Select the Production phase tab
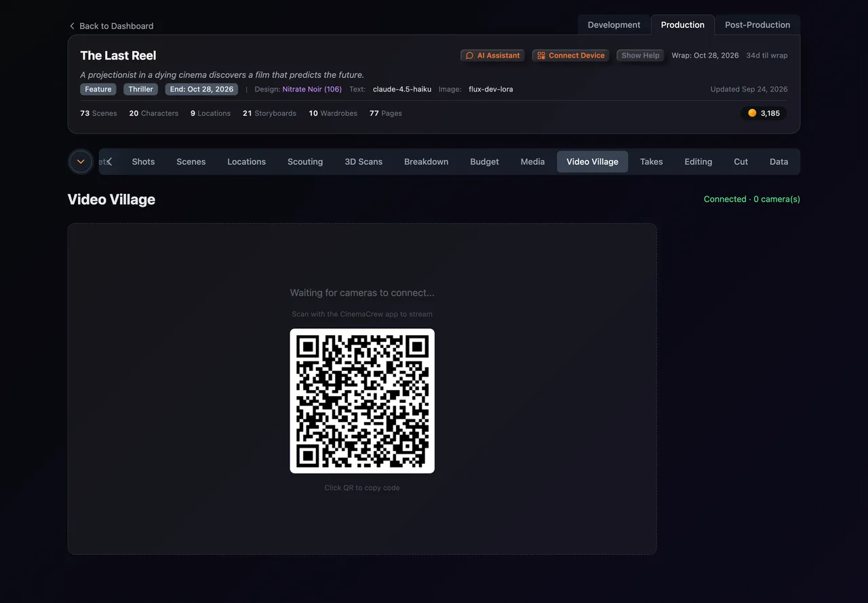 coord(683,25)
